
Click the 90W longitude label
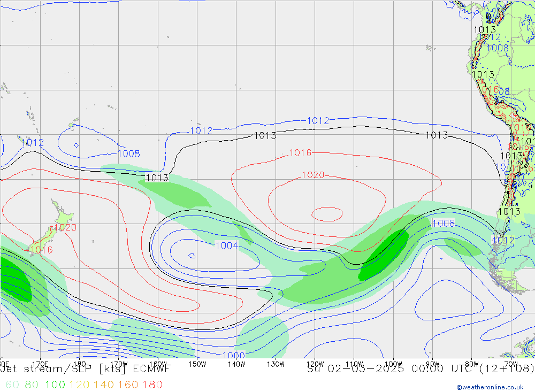[432, 364]
